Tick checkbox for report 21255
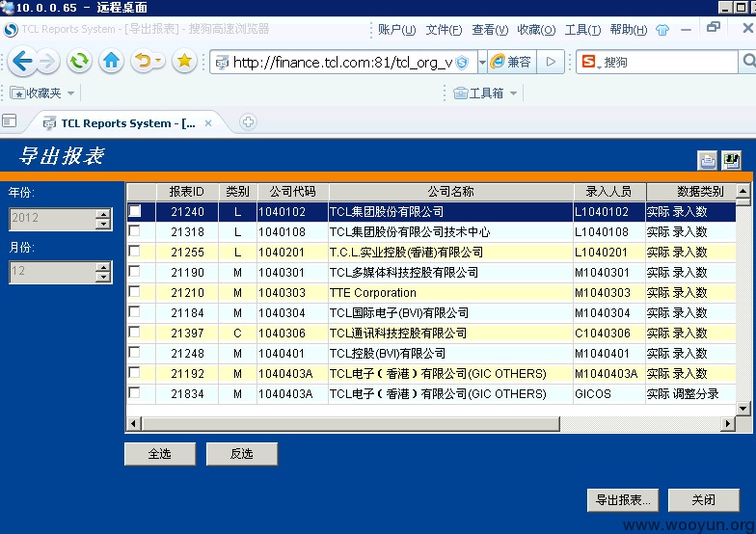The height and width of the screenshot is (534, 756). (135, 251)
